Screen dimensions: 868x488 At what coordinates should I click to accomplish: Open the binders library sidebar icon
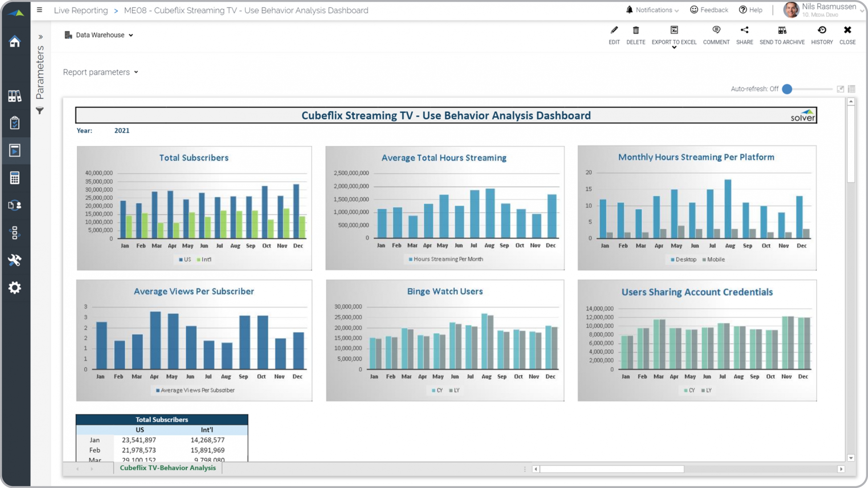pos(15,96)
